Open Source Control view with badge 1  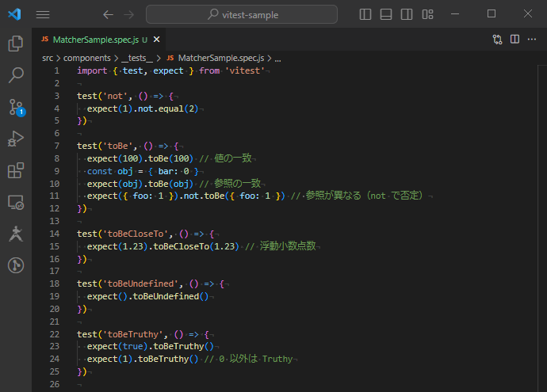pos(16,107)
